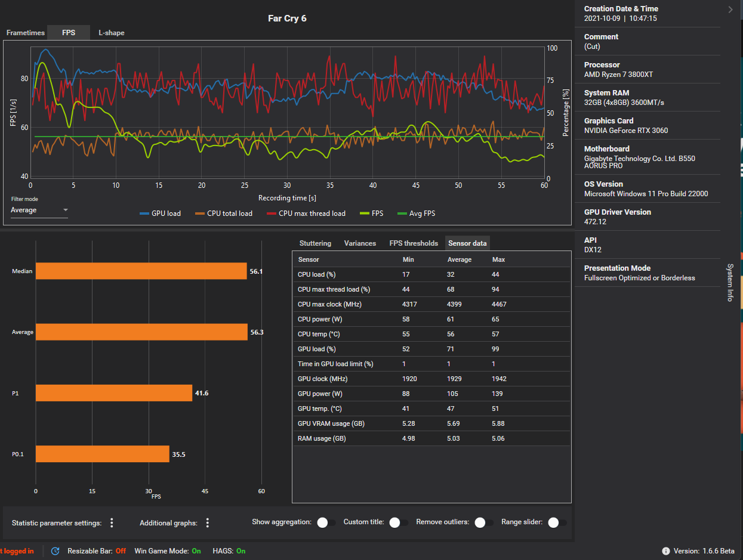Click the info icon next to Version

[x=666, y=551]
